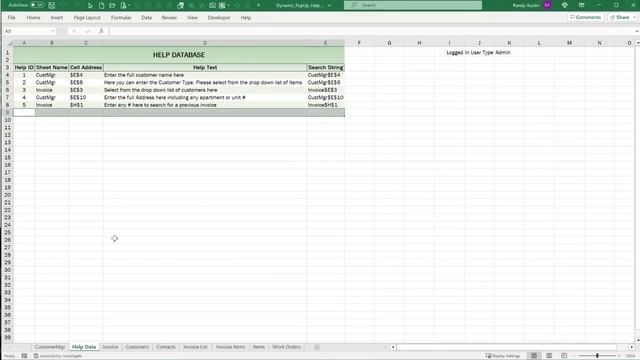Open the Developer ribbon tab
This screenshot has height=360, width=640.
click(219, 18)
